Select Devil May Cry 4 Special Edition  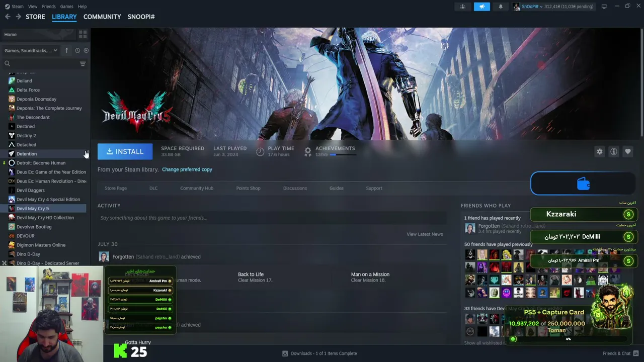coord(47,199)
